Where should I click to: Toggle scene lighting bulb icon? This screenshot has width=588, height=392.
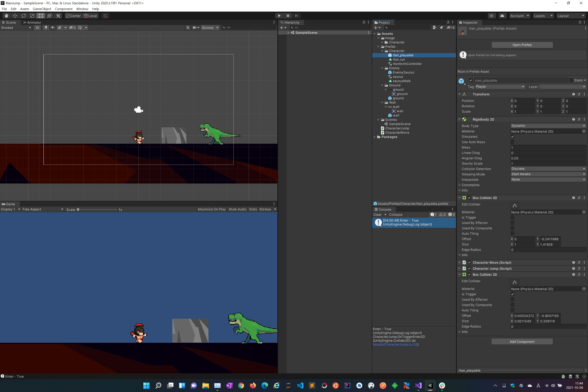point(46,28)
